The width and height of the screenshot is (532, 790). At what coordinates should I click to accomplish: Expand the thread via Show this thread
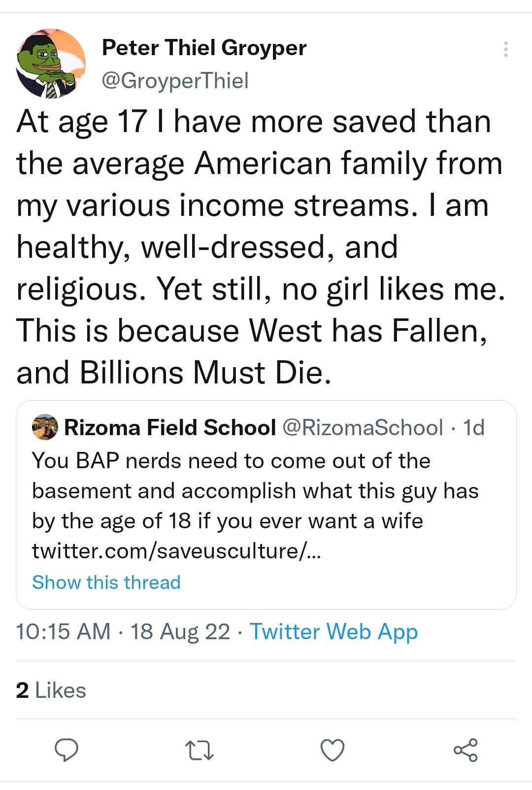coord(106,582)
